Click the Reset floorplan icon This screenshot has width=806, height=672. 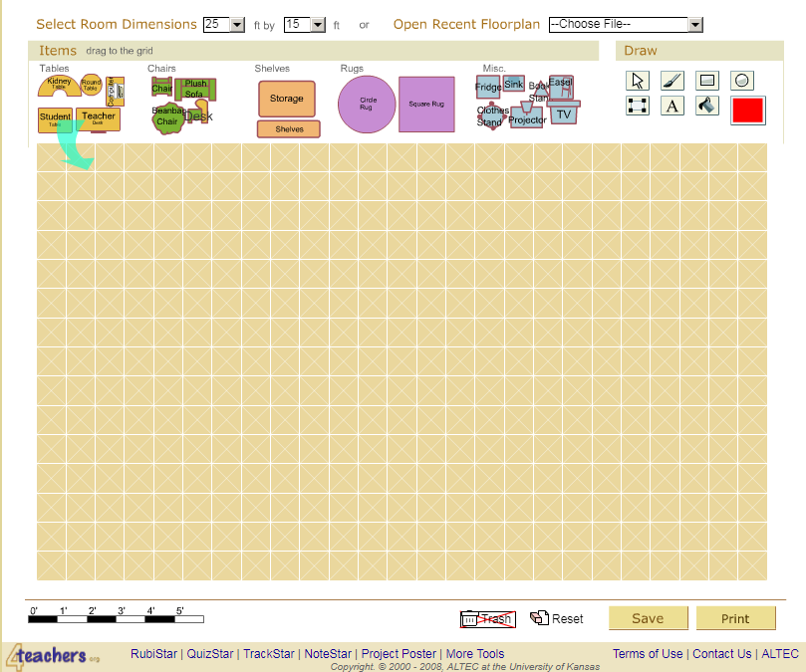pos(540,618)
